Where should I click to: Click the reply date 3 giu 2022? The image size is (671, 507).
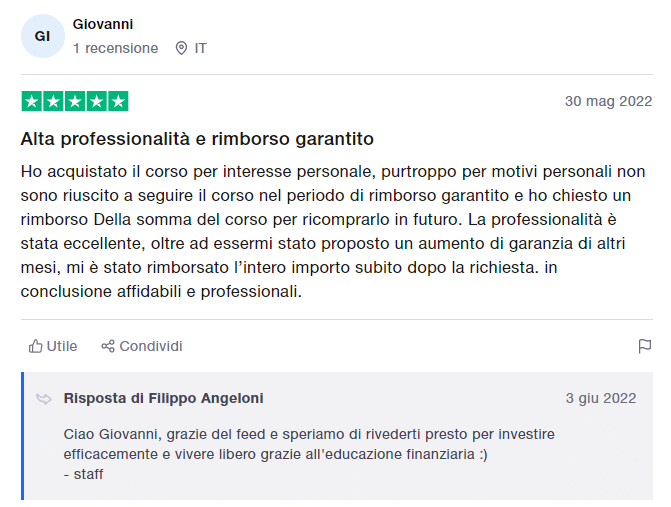pyautogui.click(x=600, y=398)
